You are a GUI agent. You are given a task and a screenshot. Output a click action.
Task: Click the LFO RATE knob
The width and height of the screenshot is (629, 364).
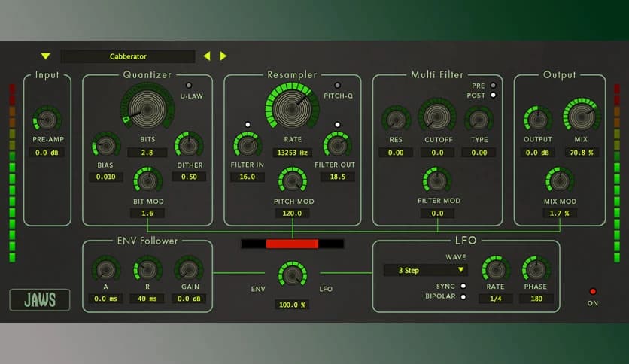pos(496,269)
